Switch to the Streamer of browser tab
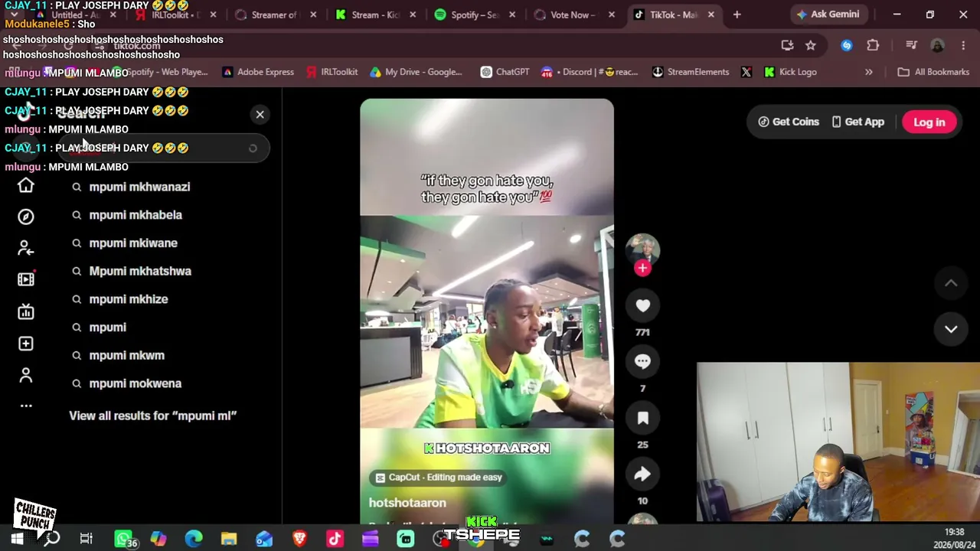The height and width of the screenshot is (551, 980). point(274,15)
